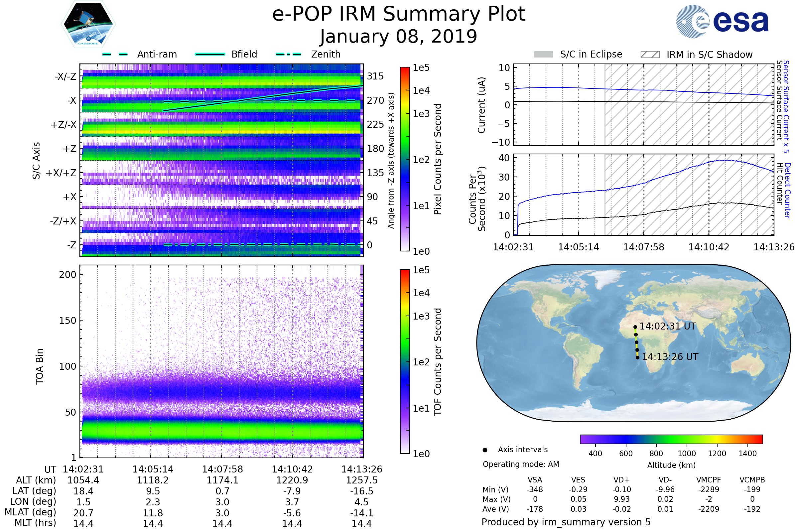Click the CASSIOPE satellite hexagon logo
Screen dimensions: 798x532
[x=88, y=24]
